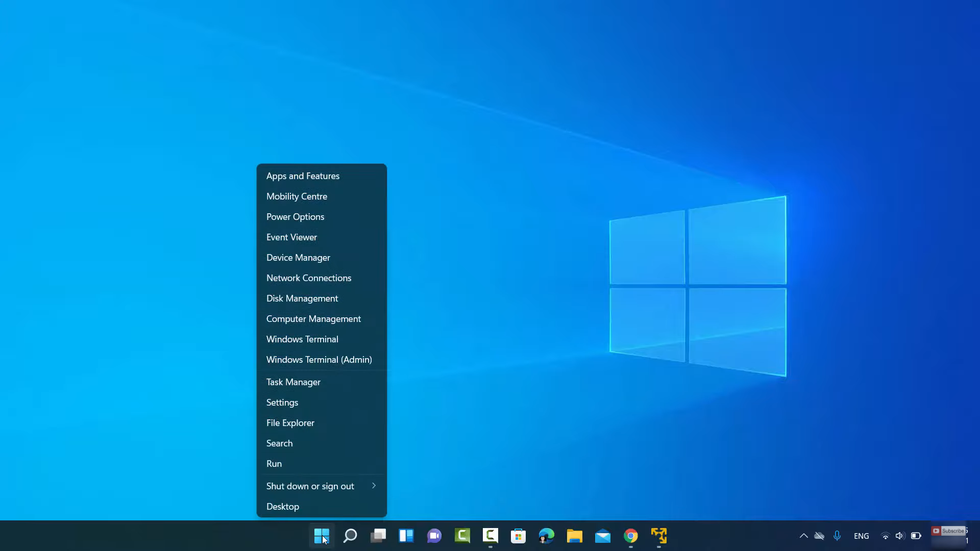The image size is (980, 551).
Task: Open volume control speaker icon
Action: [x=900, y=536]
